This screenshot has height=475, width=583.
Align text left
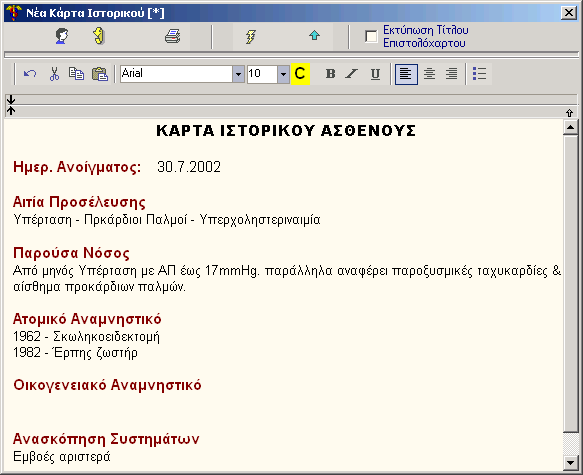[x=406, y=74]
